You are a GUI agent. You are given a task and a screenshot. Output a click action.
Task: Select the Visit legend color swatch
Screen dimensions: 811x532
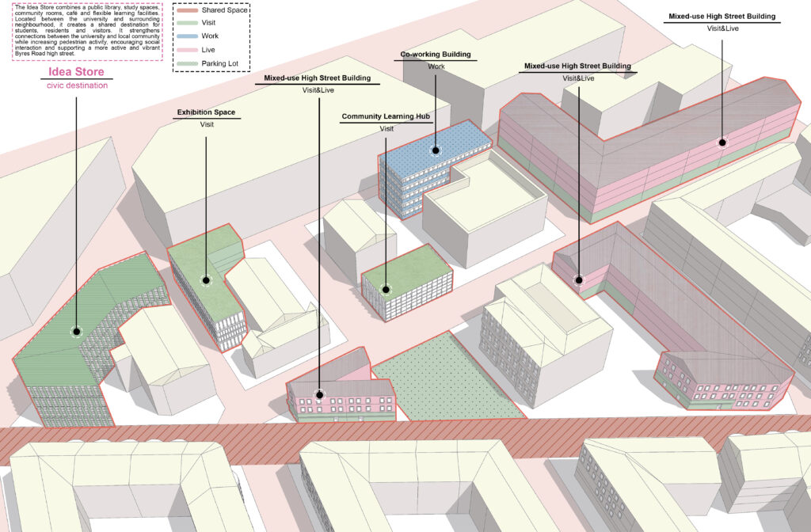[x=187, y=23]
